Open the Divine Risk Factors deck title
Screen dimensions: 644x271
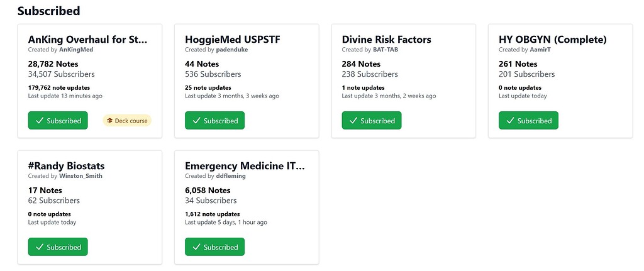pos(387,40)
